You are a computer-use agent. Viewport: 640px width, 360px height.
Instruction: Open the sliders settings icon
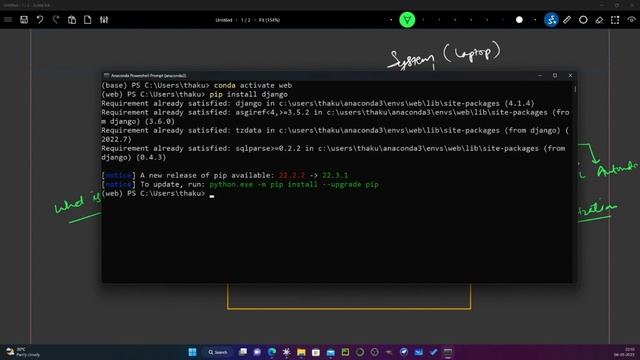pyautogui.click(x=104, y=20)
